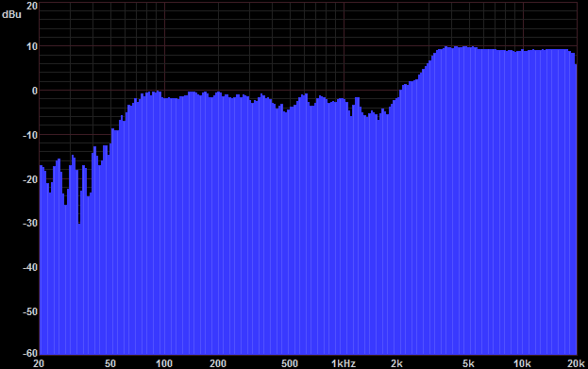This screenshot has width=588, height=369.
Task: Click the 50 Hz frequency label
Action: click(109, 363)
